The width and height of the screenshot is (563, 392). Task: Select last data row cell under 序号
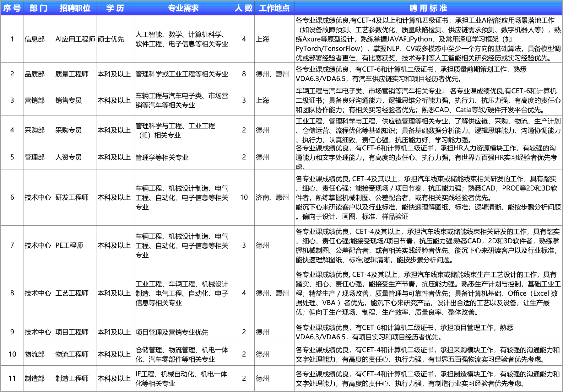pos(12,378)
